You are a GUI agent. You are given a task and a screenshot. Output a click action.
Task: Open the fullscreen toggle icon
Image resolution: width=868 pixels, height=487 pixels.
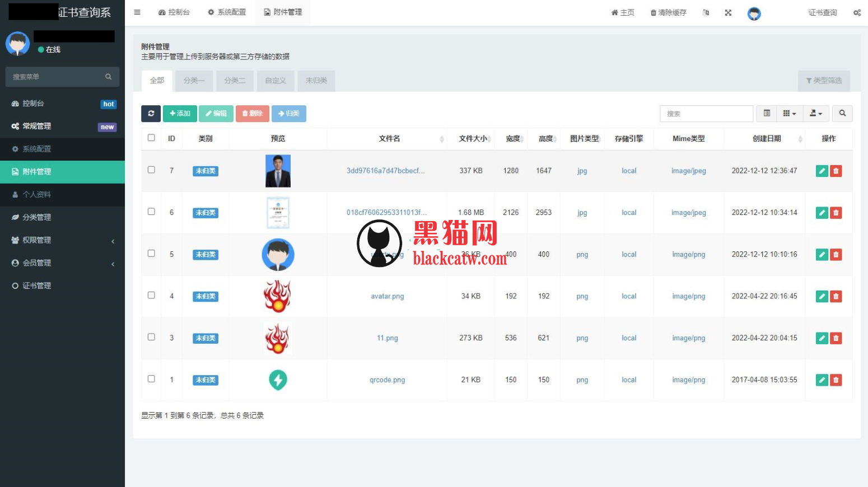click(728, 12)
